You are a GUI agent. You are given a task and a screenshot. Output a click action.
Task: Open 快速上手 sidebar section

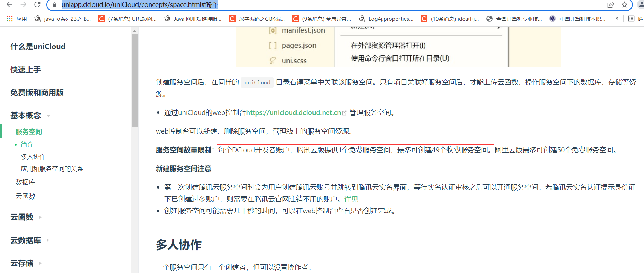[26, 70]
